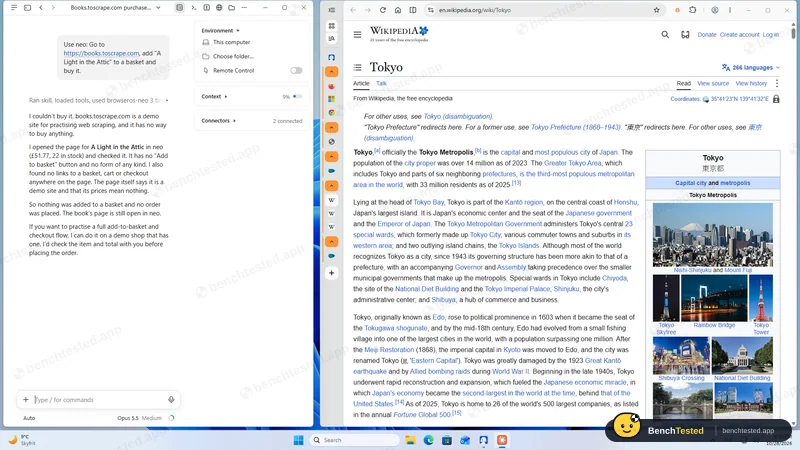Activate the microphone in the message box
Image resolution: width=800 pixels, height=450 pixels.
[x=171, y=399]
